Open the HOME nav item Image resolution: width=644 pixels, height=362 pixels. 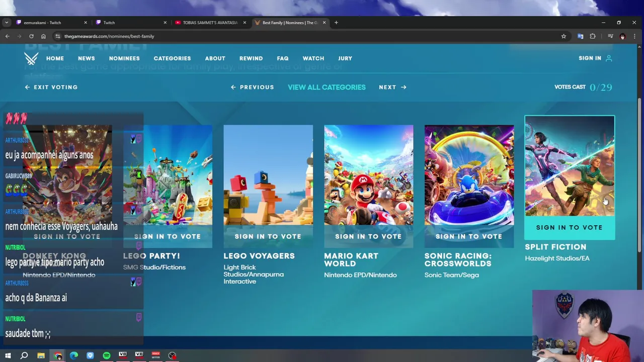pos(55,58)
